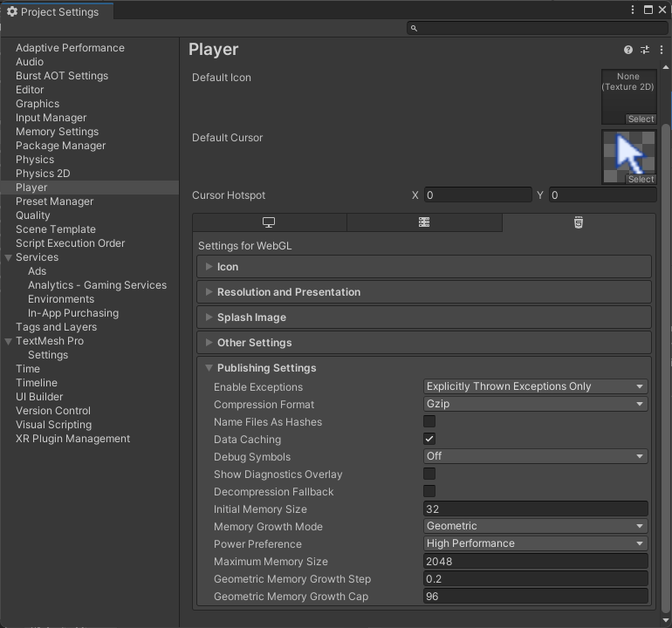This screenshot has height=628, width=672.
Task: Select Graphics in the settings sidebar
Action: [38, 104]
